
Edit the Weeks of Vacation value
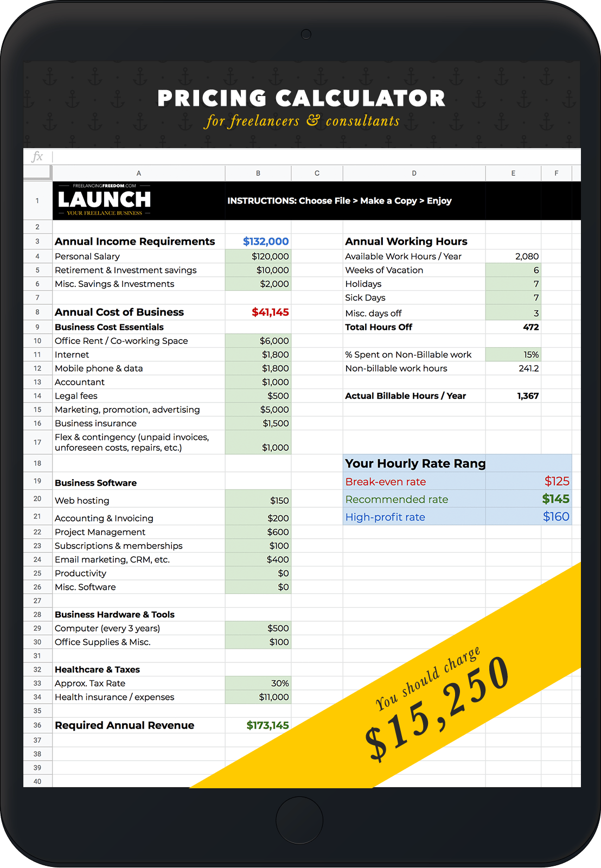(514, 270)
